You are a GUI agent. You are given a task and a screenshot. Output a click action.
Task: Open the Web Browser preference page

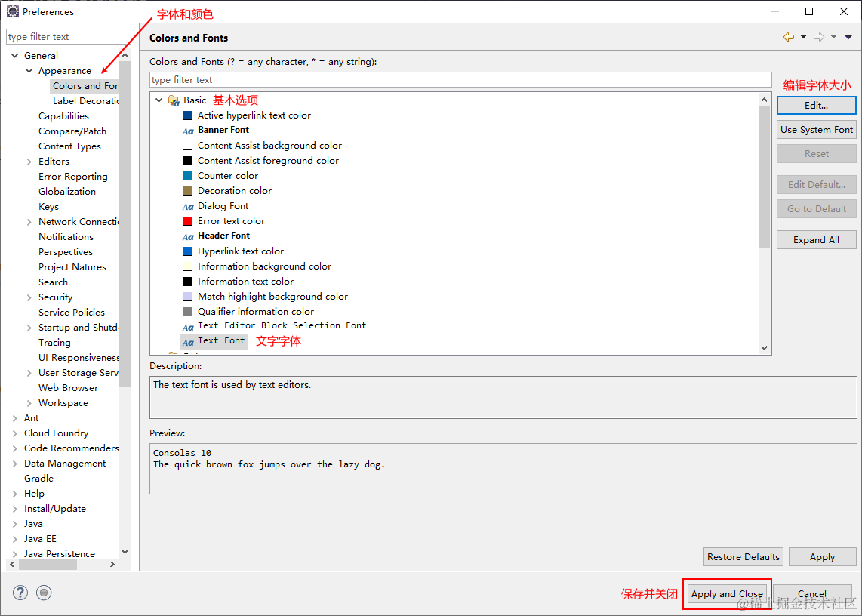[68, 388]
